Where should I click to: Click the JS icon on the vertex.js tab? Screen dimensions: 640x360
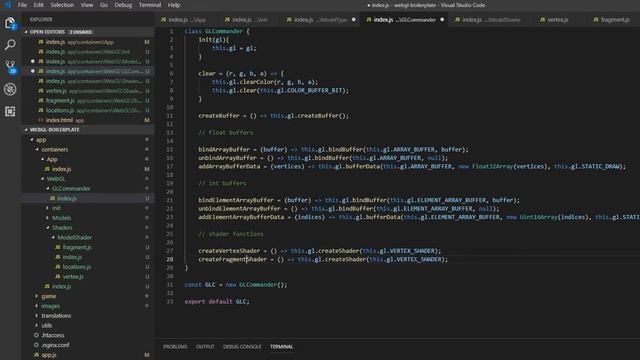click(x=542, y=20)
